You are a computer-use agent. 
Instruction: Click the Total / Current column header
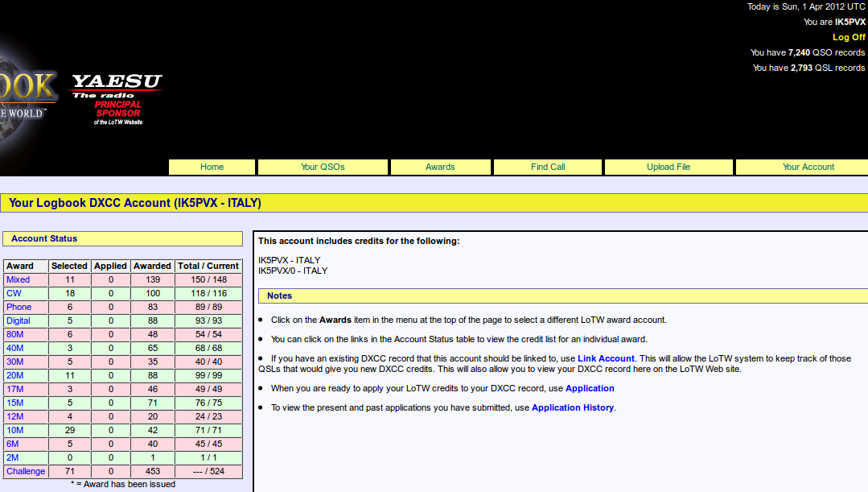pos(208,266)
